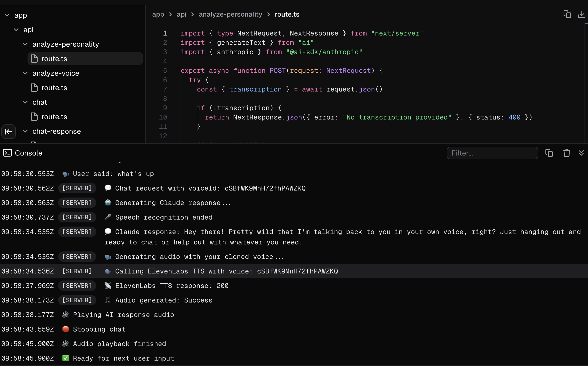
Task: Collapse the analyze-personality folder
Action: pos(25,44)
